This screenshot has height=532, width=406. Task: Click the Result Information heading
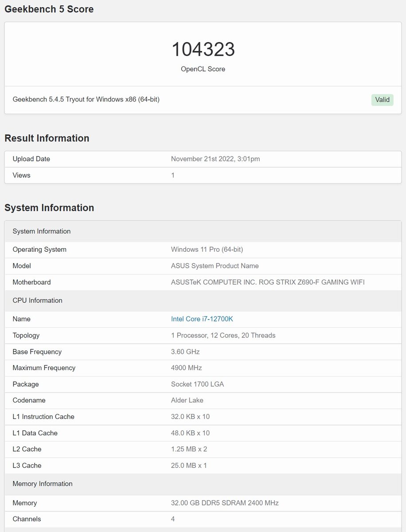point(47,138)
